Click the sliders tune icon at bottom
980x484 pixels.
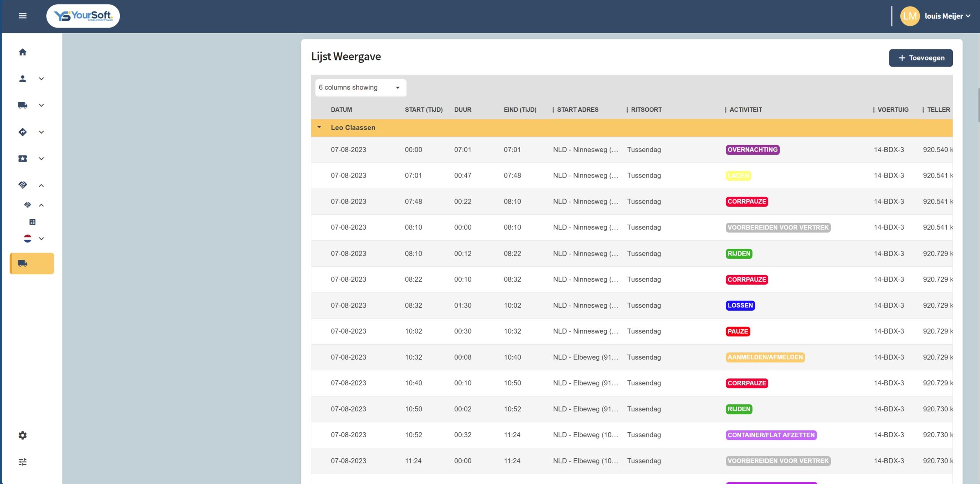(23, 462)
